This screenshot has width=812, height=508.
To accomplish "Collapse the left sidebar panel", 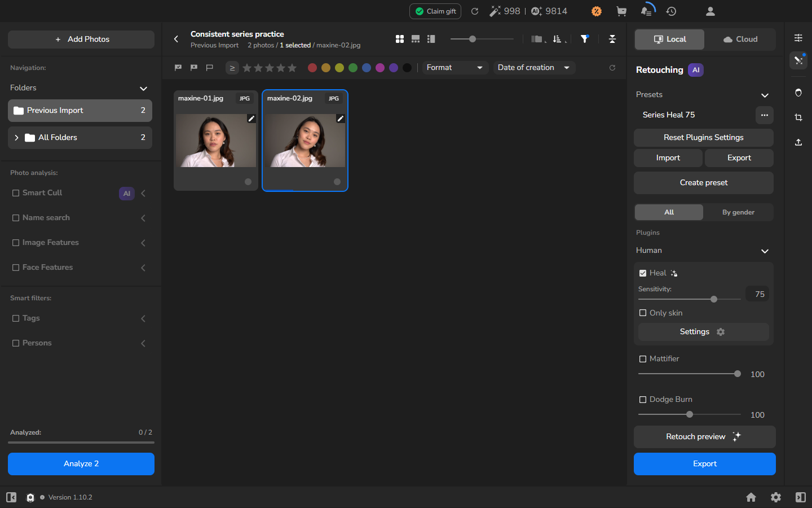I will tap(11, 497).
